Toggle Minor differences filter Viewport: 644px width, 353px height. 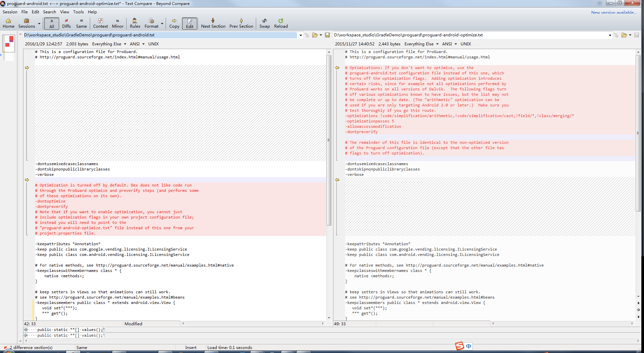pos(118,23)
